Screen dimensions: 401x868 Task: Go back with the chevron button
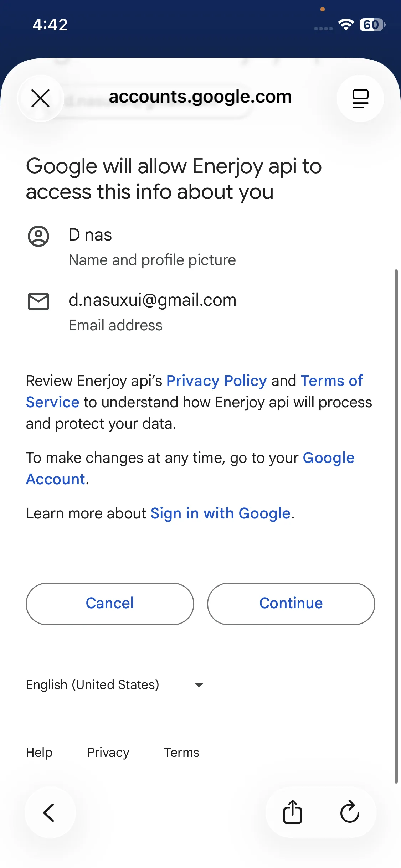tap(50, 812)
